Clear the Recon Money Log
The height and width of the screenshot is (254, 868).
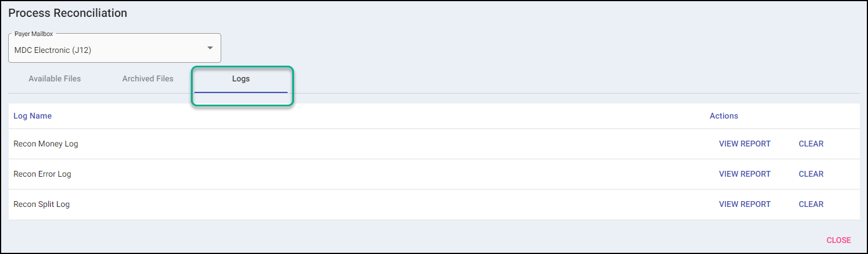coord(811,144)
